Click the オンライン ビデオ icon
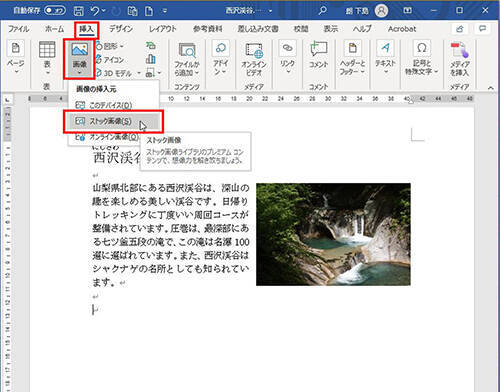500x392 pixels. tap(254, 51)
